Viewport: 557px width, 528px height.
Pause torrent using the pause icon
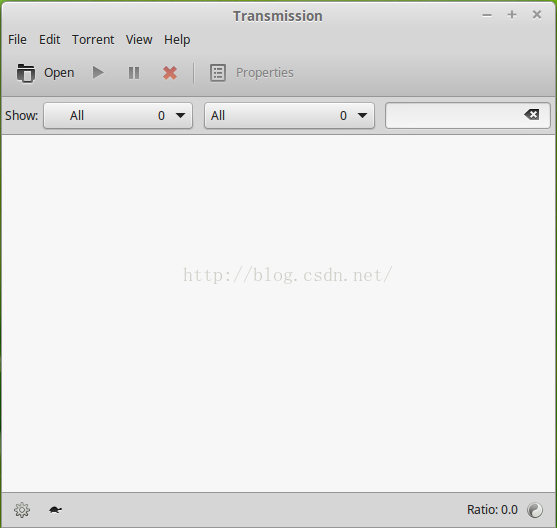(134, 73)
